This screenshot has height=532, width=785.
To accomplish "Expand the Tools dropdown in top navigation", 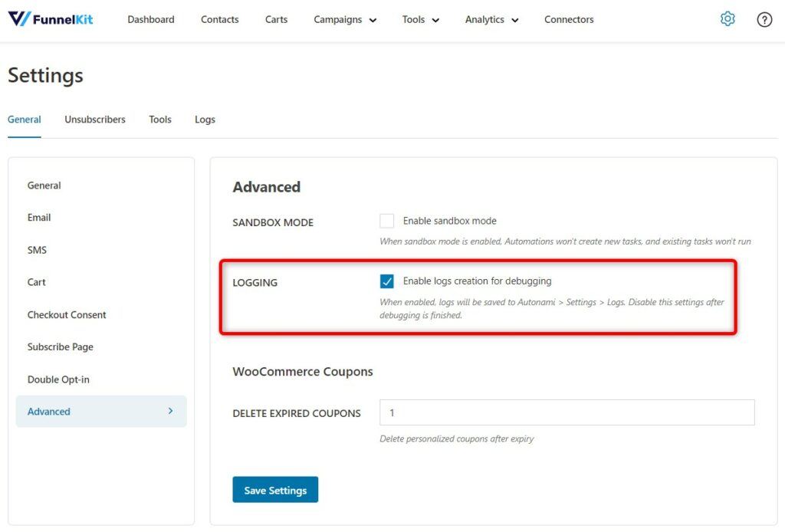I will coord(421,19).
